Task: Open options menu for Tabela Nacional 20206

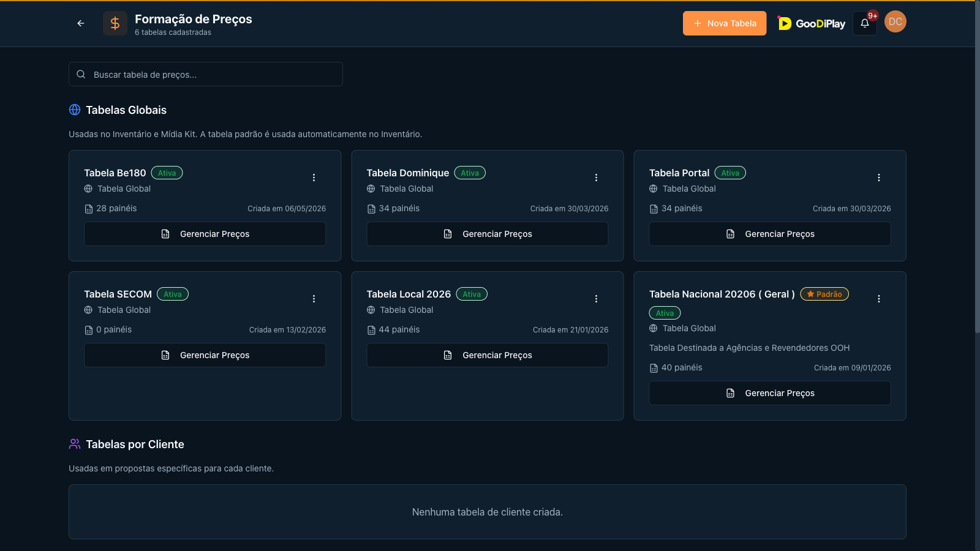Action: tap(879, 299)
